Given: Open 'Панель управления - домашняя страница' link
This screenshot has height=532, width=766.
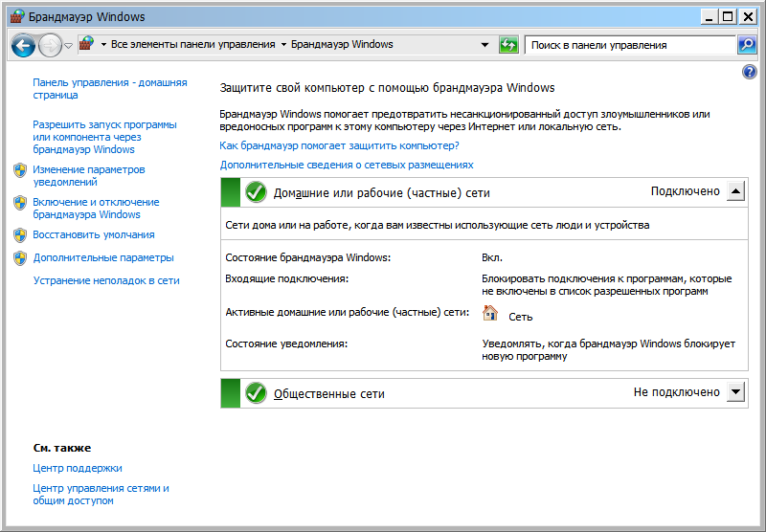Looking at the screenshot, I should click(x=110, y=89).
